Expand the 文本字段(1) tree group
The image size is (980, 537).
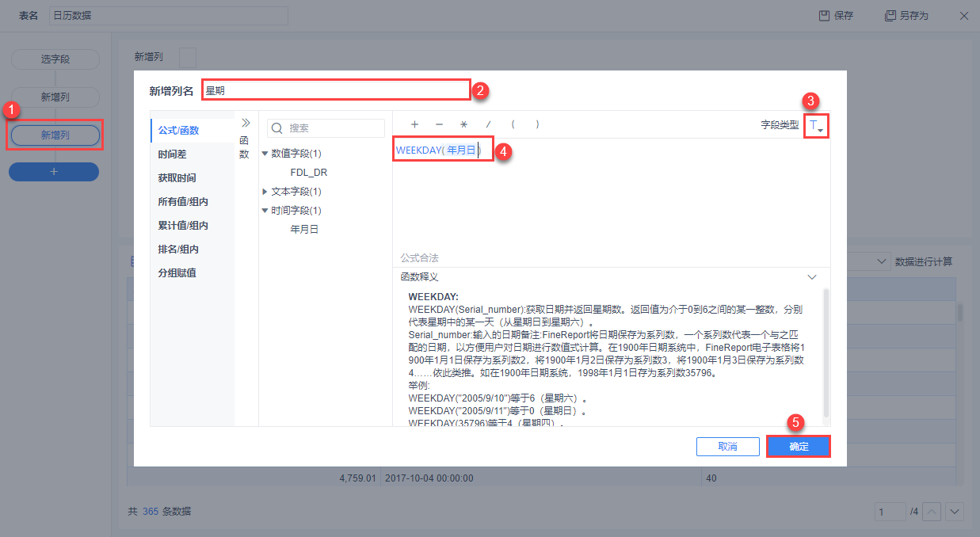pyautogui.click(x=265, y=192)
